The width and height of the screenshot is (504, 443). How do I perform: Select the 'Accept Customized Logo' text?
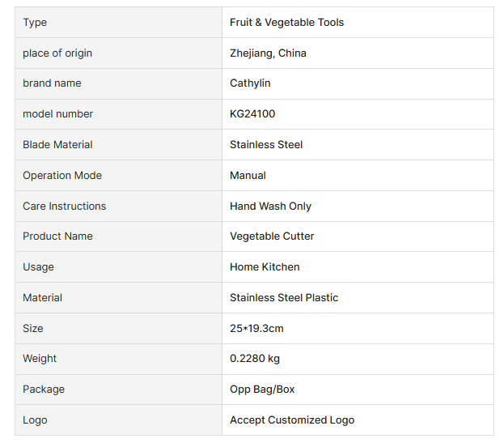[x=291, y=420]
